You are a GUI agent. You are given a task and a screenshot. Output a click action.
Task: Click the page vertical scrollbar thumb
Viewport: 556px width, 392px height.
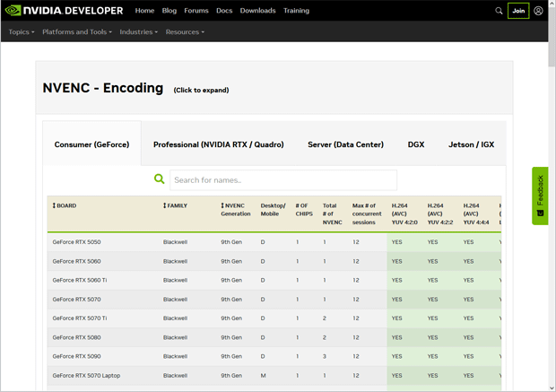click(x=552, y=36)
